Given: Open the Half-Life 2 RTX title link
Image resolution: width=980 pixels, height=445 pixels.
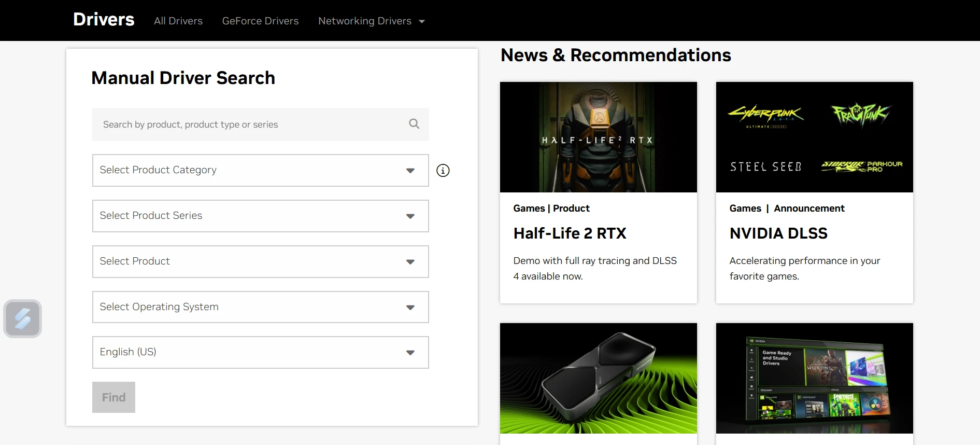Looking at the screenshot, I should [x=570, y=233].
